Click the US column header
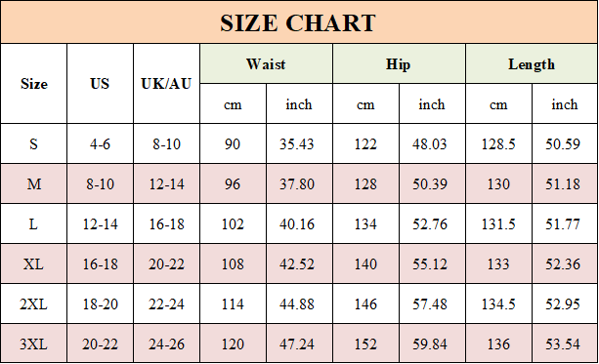The height and width of the screenshot is (364, 599). click(100, 84)
